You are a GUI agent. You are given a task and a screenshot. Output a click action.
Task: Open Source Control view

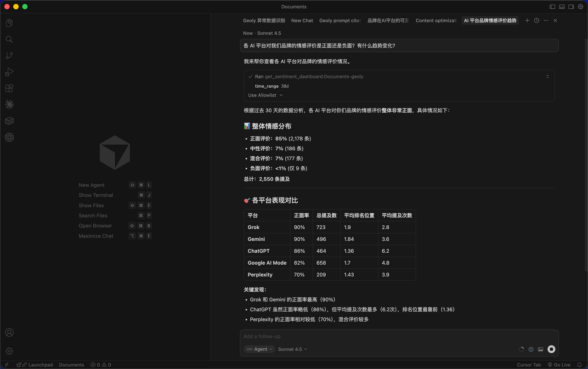[9, 56]
